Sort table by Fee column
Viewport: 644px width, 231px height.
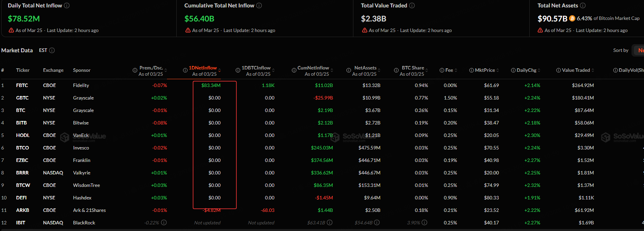tap(456, 70)
